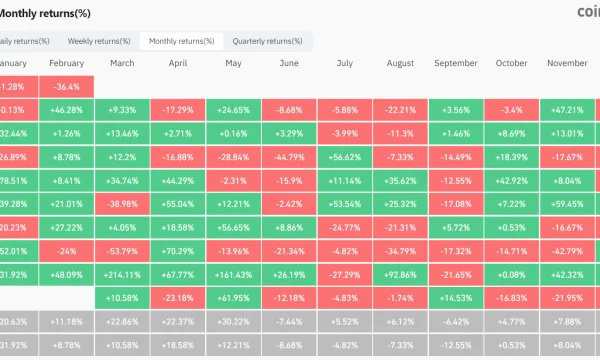This screenshot has width=600, height=360.
Task: Select the +27.22% February cell
Action: click(x=67, y=228)
